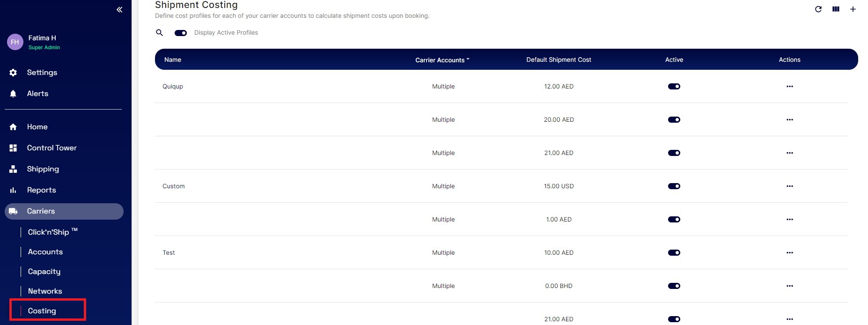Switch off active toggle for Test profile
This screenshot has width=868, height=325.
coord(674,253)
